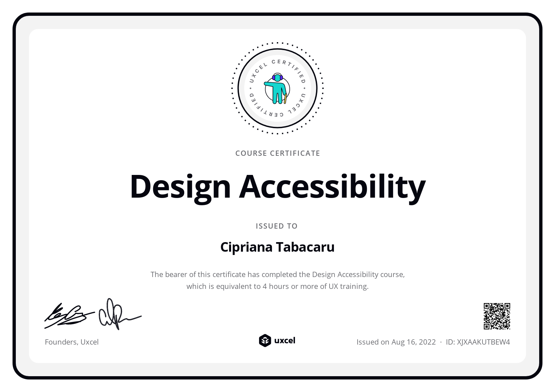This screenshot has height=392, width=555.
Task: Click 'Issued on Aug 16, 2022' text
Action: 396,342
